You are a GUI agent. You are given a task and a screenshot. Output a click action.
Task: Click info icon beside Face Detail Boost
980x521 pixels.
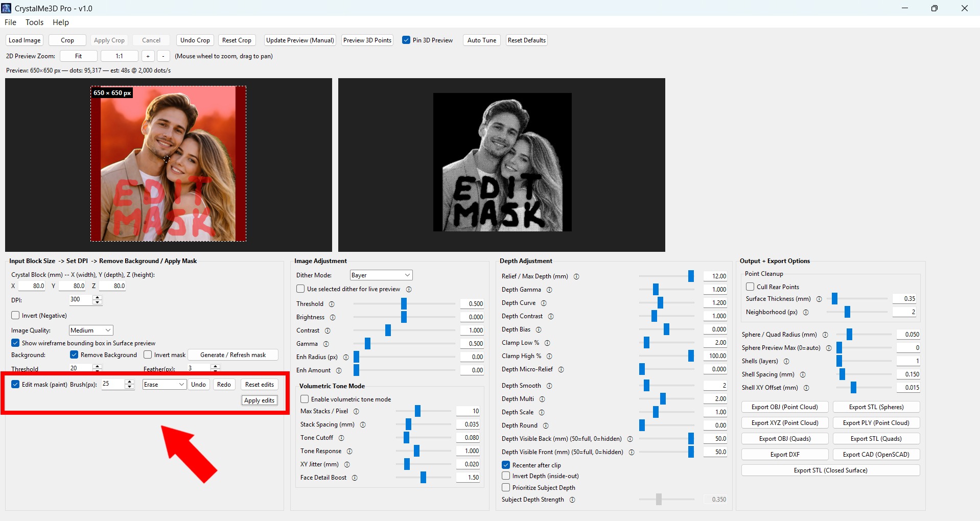tap(355, 478)
